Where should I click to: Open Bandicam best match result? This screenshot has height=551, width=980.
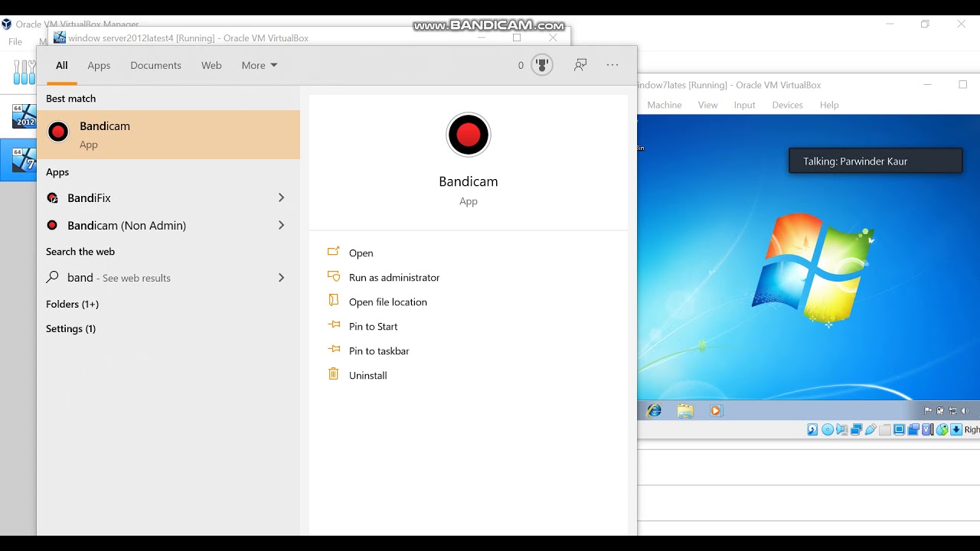(168, 135)
